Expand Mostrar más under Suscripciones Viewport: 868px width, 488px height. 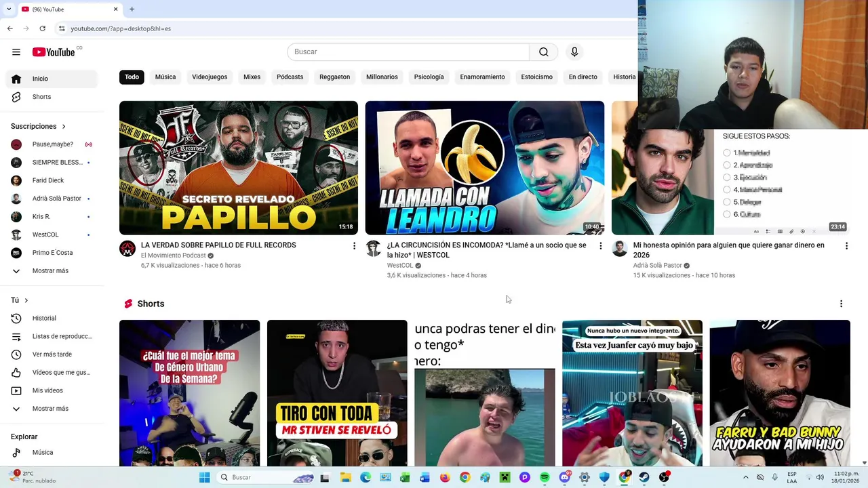coord(52,271)
